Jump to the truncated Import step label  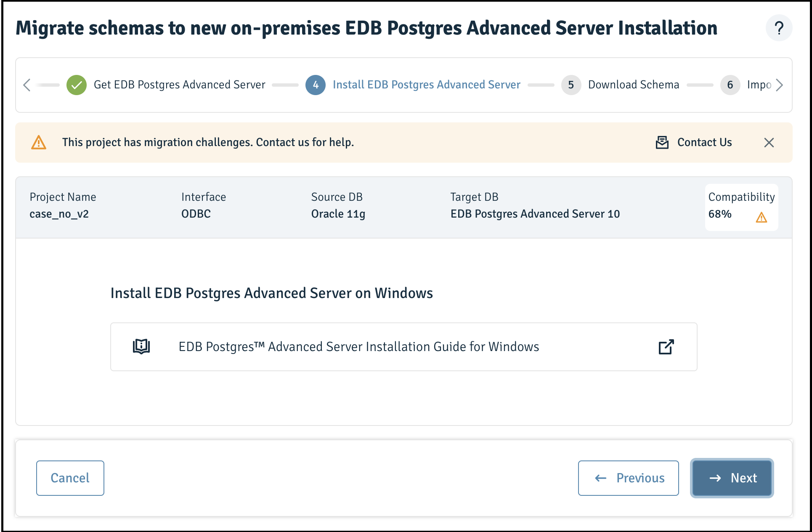click(759, 85)
